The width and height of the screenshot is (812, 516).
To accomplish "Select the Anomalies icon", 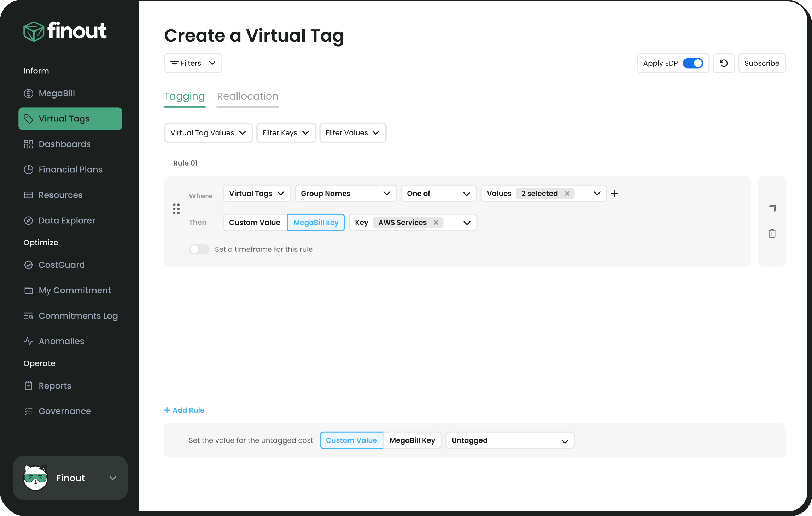I will pos(29,341).
